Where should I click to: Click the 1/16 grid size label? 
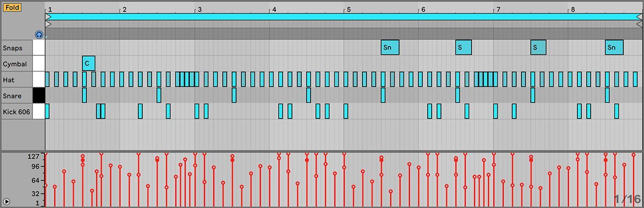627,199
